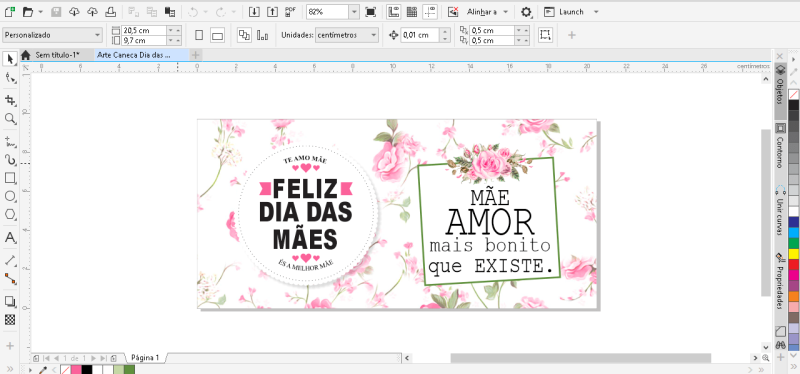
Task: Pick yellow swatch in color palette
Action: (793, 254)
